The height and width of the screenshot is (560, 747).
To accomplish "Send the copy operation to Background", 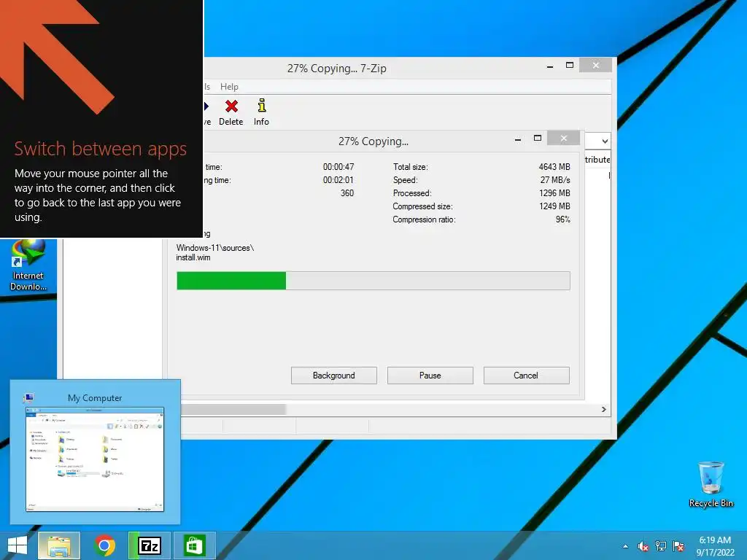I will pos(334,376).
